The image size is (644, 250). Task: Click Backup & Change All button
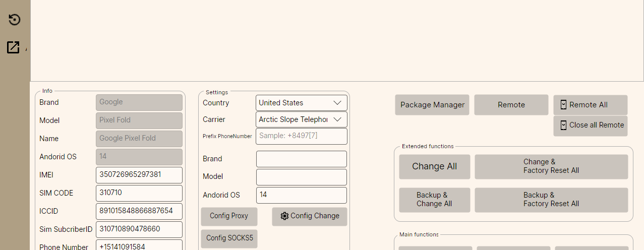(x=434, y=200)
